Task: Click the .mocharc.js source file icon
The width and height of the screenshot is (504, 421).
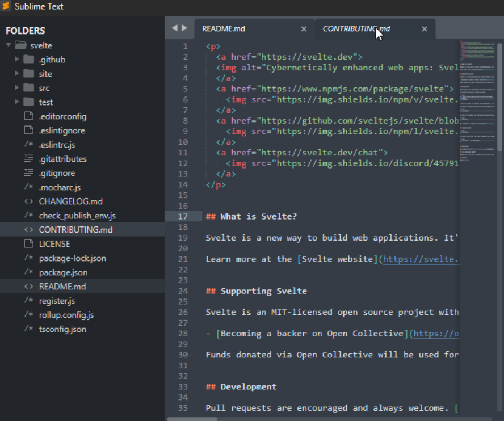Action: click(x=28, y=187)
